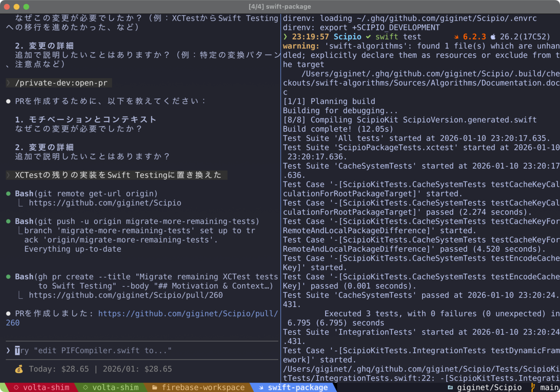Click the 'Building for debugging...' line
The image size is (560, 392).
click(x=341, y=110)
